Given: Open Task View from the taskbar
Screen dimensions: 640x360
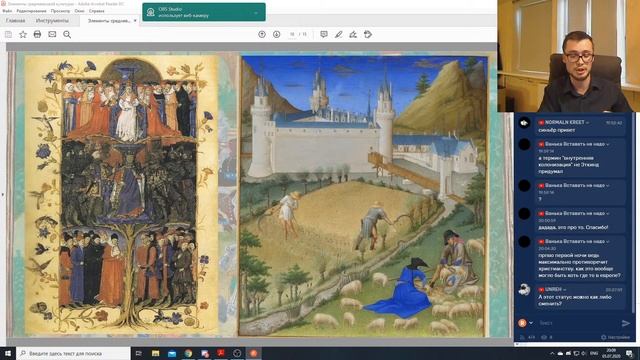Looking at the screenshot, I should pos(139,353).
